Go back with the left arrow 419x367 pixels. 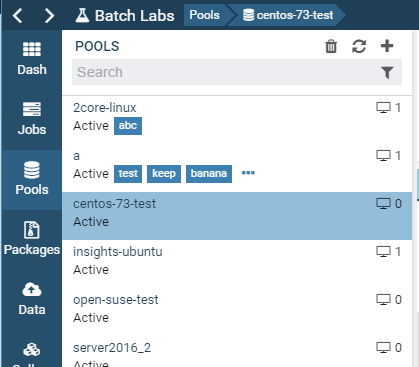[18, 16]
